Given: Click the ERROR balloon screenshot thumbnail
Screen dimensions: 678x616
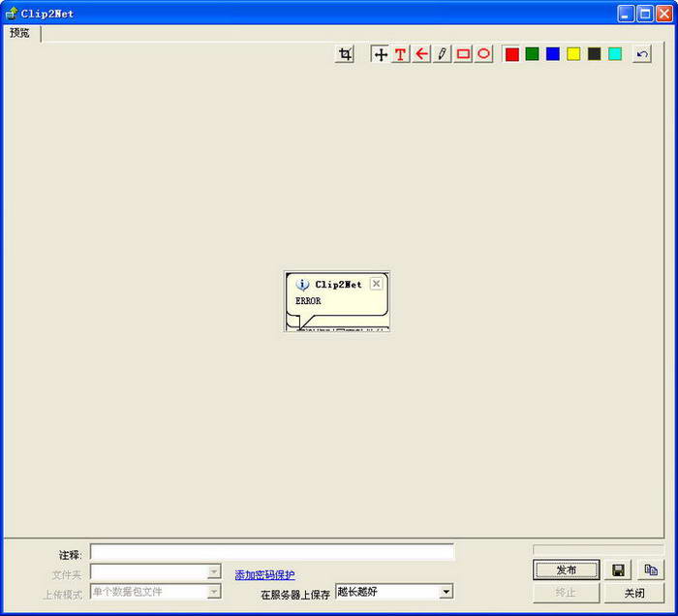Looking at the screenshot, I should 337,301.
